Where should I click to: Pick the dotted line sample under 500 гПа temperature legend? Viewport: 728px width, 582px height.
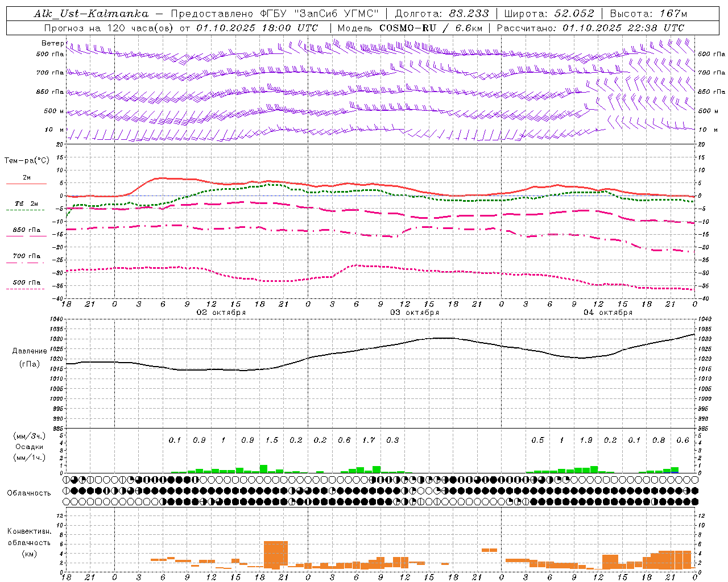point(26,289)
